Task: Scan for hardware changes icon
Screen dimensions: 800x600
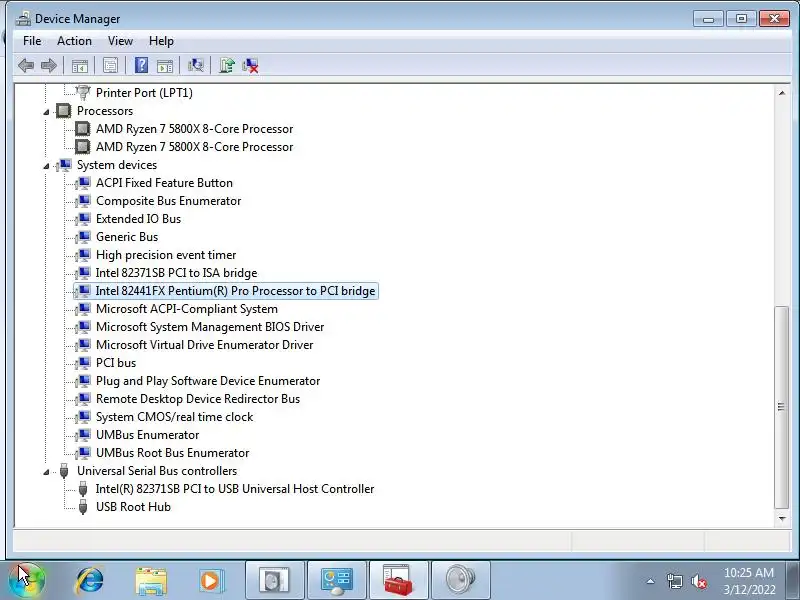Action: coord(195,65)
